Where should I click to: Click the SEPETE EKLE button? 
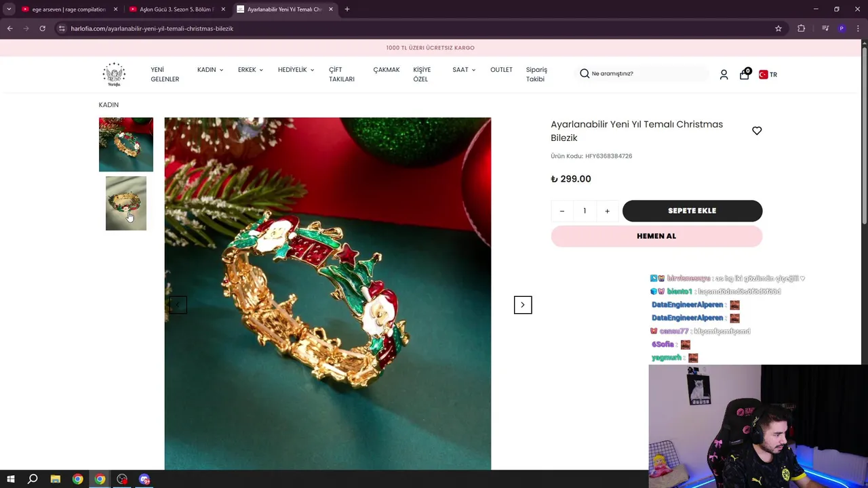(692, 211)
